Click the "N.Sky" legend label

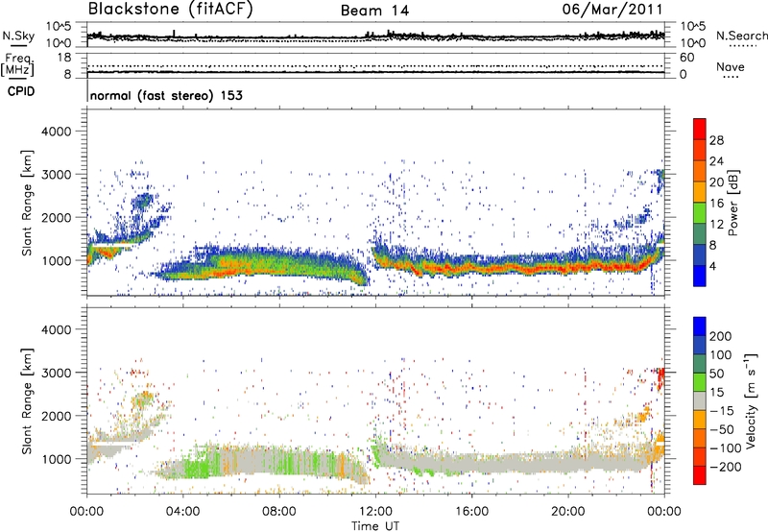click(18, 36)
